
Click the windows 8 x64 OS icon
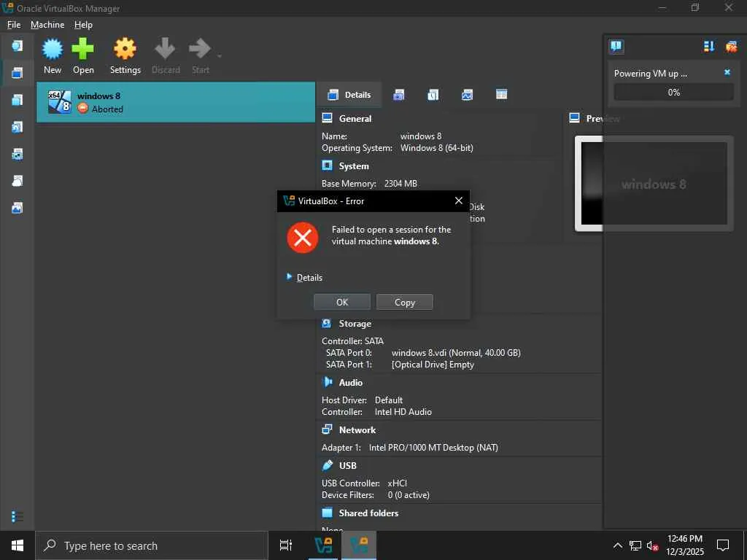point(60,102)
